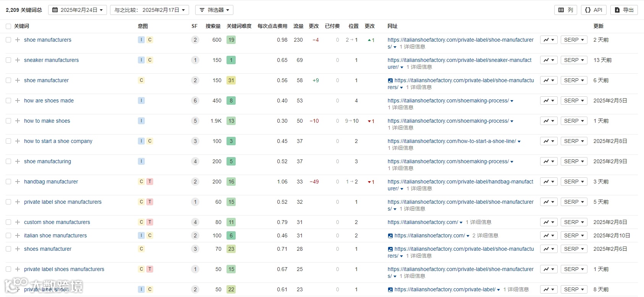
Task: Click image icon beside private label shoes URL
Action: tap(390, 290)
